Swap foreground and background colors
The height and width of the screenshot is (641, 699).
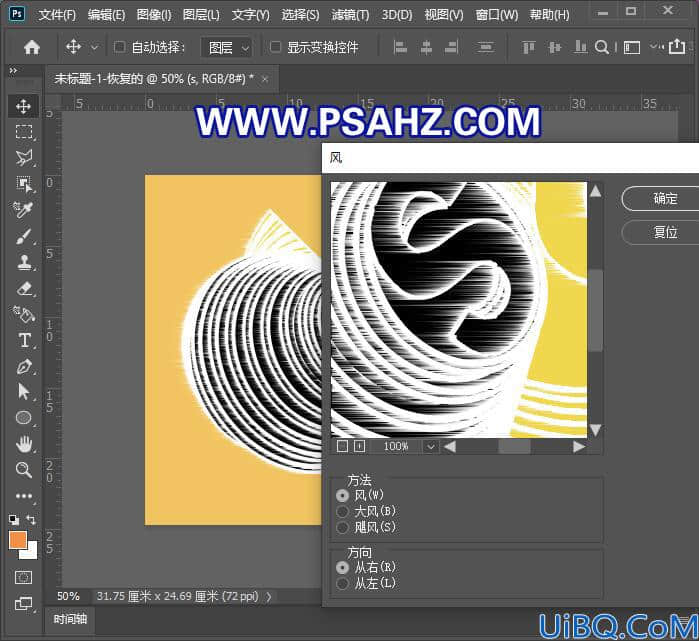click(x=31, y=519)
